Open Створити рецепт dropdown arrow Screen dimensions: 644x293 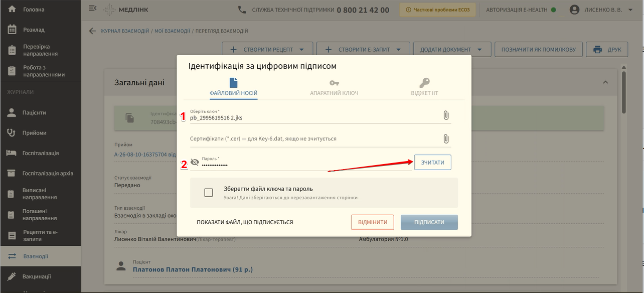pos(301,50)
